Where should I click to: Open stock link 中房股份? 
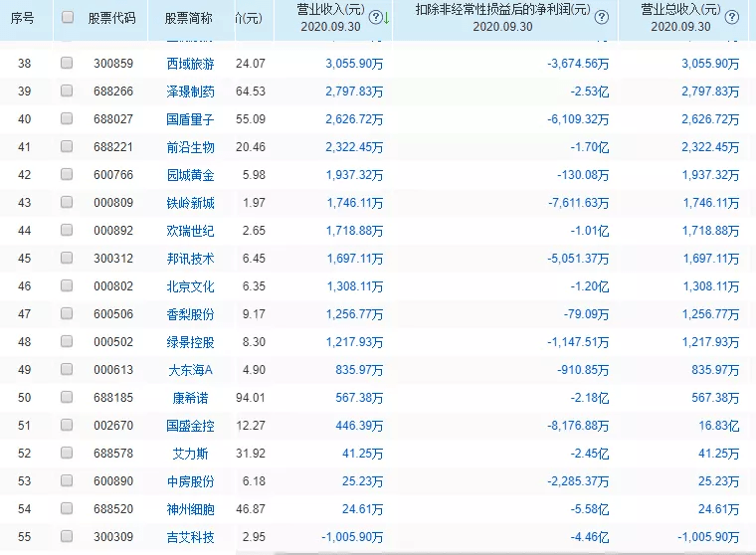[x=190, y=481]
